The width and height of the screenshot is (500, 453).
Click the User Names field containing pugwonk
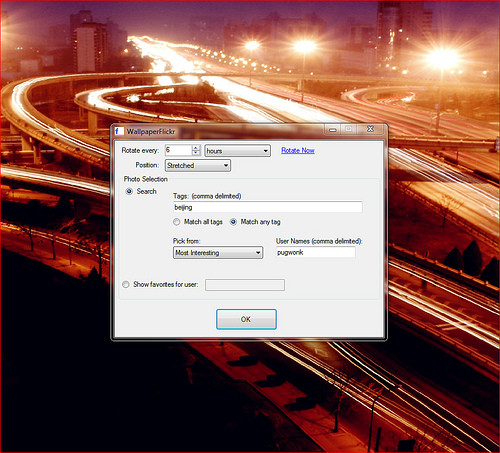(316, 252)
